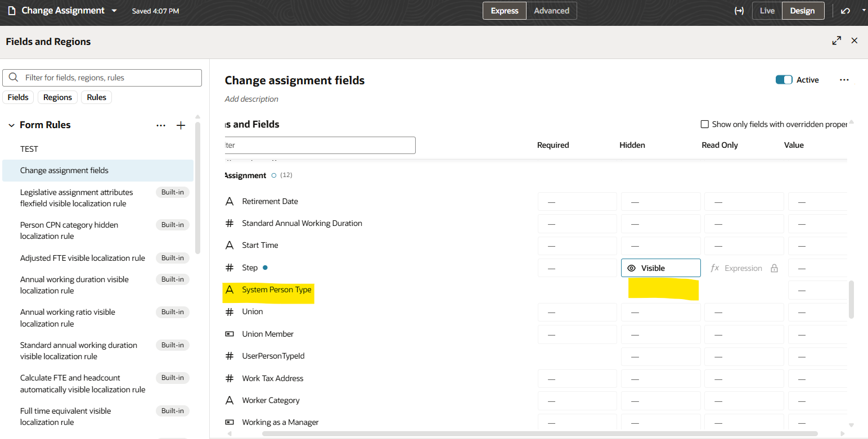Click the lock icon in Step row
This screenshot has width=868, height=439.
coord(774,268)
